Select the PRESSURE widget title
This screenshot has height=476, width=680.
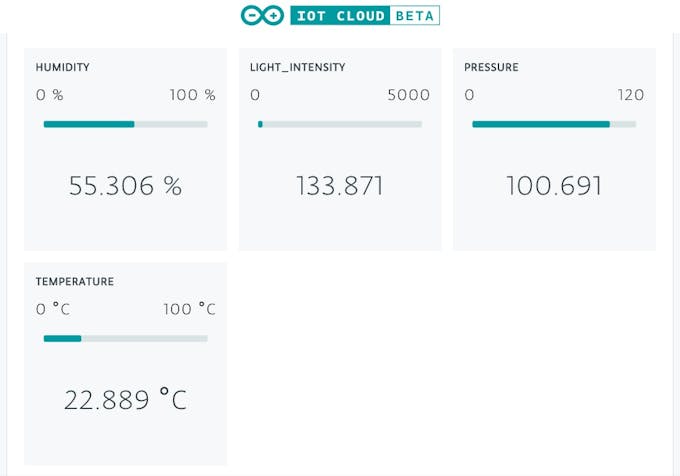pyautogui.click(x=491, y=68)
